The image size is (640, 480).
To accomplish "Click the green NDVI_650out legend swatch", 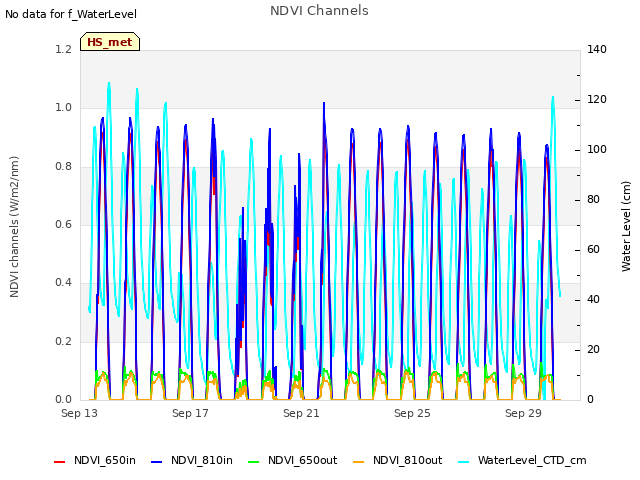I will click(254, 462).
